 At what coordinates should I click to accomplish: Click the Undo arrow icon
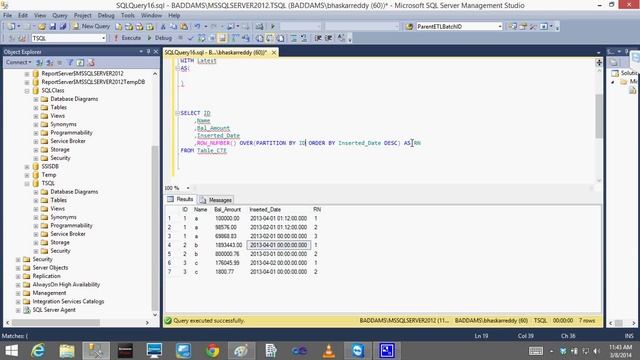click(197, 27)
